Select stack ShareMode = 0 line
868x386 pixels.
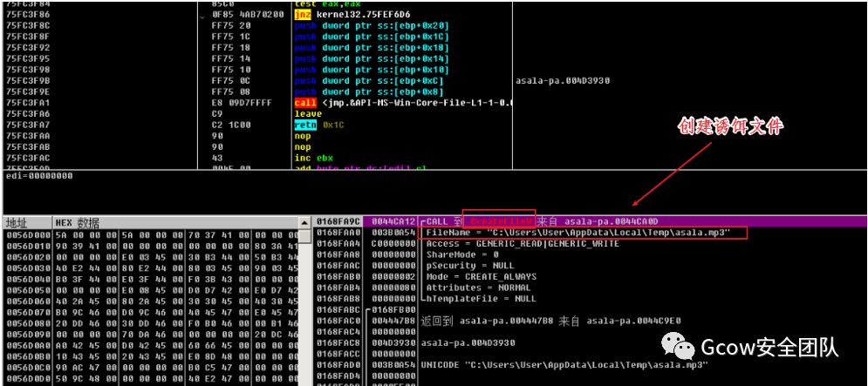click(462, 254)
